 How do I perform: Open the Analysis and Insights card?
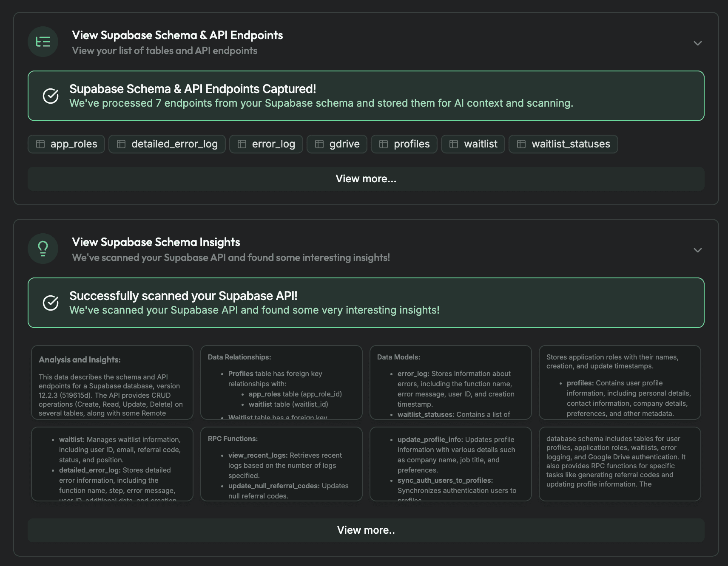[x=112, y=382]
